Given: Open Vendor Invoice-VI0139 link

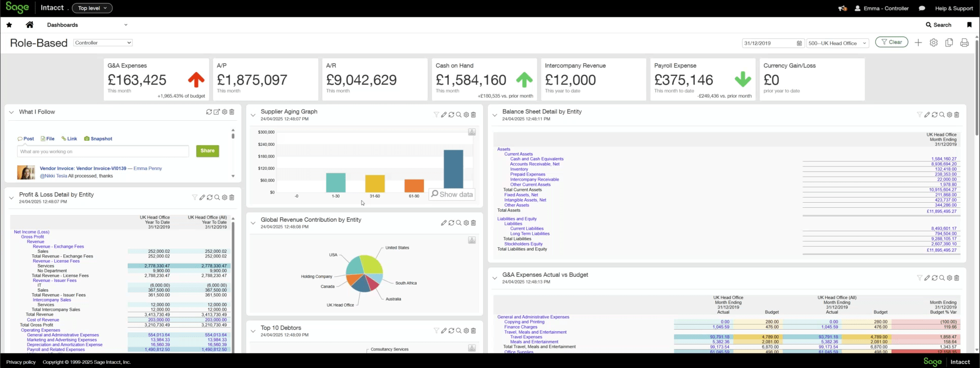Looking at the screenshot, I should click(83, 168).
